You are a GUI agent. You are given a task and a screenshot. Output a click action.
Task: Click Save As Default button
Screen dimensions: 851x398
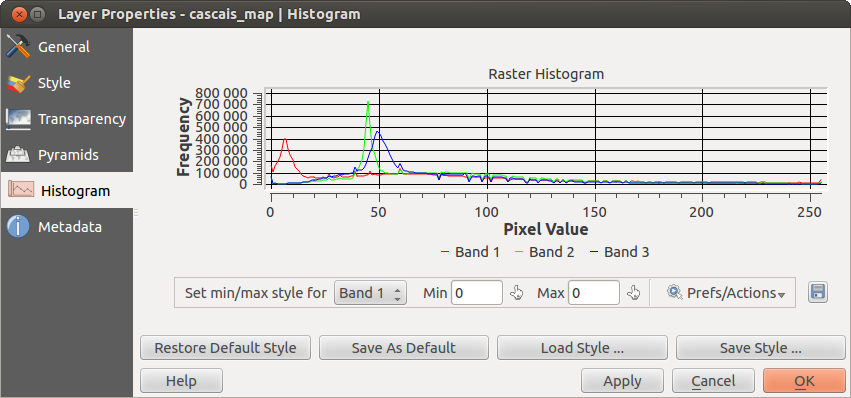(404, 348)
